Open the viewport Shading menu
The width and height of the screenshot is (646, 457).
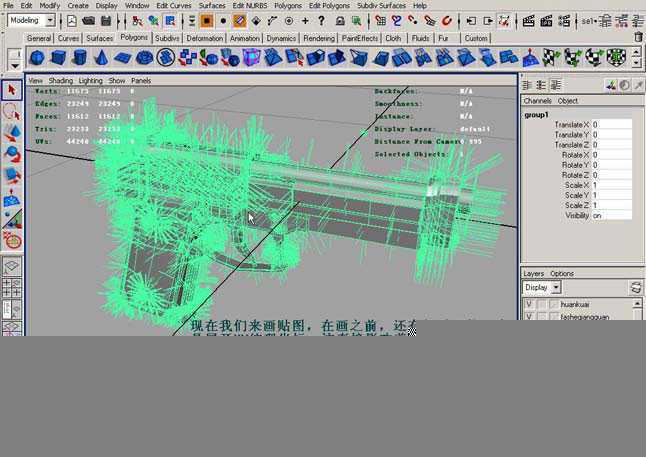61,81
